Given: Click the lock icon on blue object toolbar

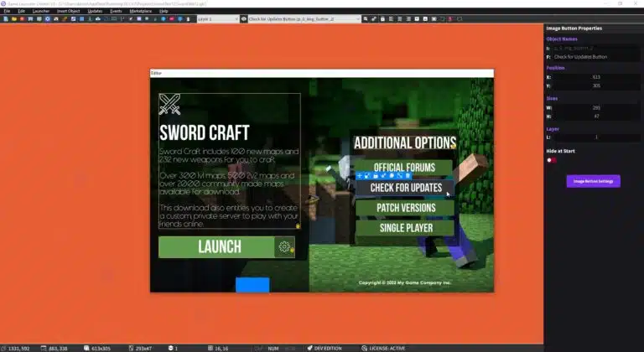Looking at the screenshot, I should pyautogui.click(x=376, y=176).
